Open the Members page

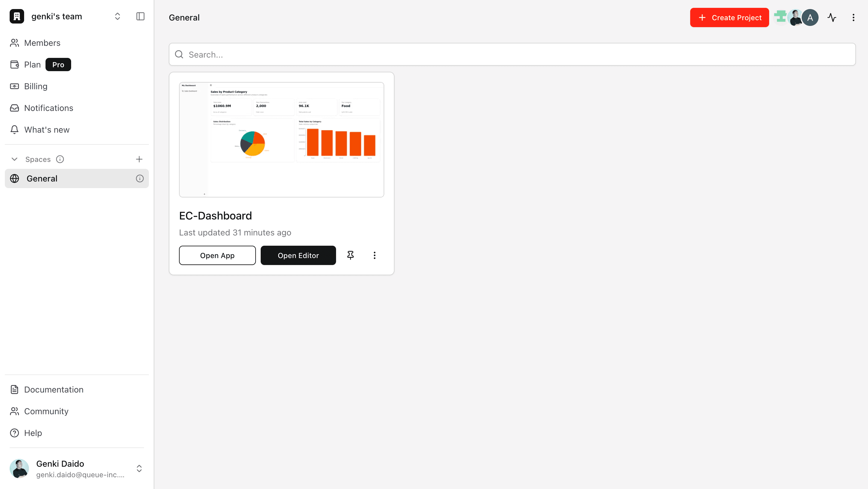click(42, 43)
